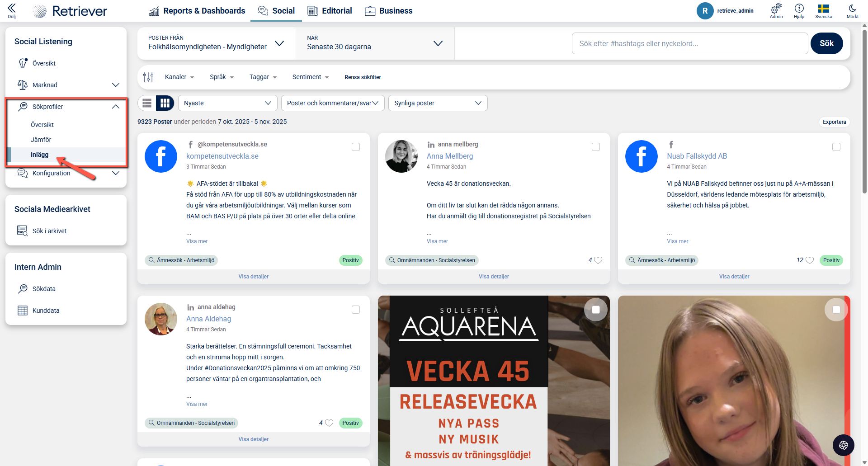Click Rensa sökfilter link
This screenshot has height=466, width=868.
point(363,77)
